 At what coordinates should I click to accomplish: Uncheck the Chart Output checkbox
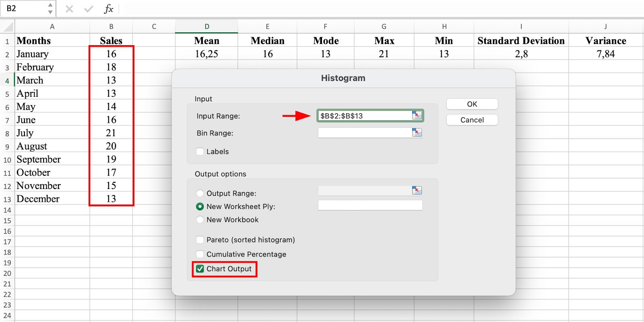200,269
